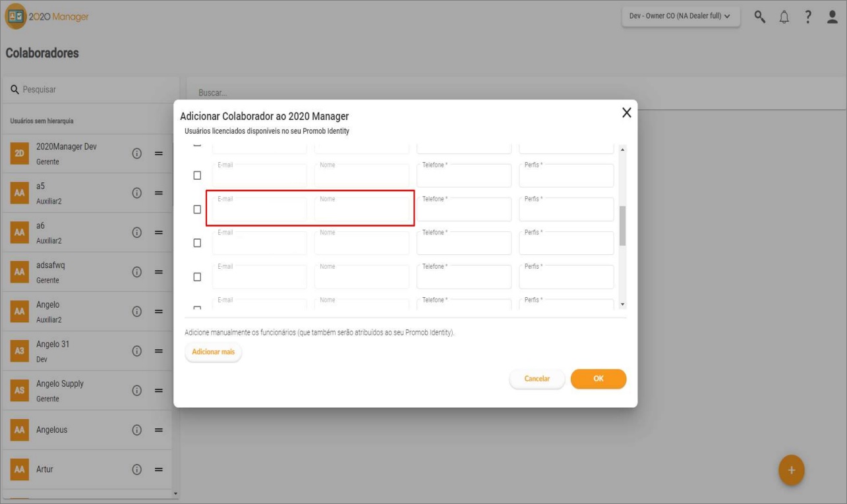The height and width of the screenshot is (504, 847).
Task: Click the Pesquisar search icon
Action: pos(15,89)
